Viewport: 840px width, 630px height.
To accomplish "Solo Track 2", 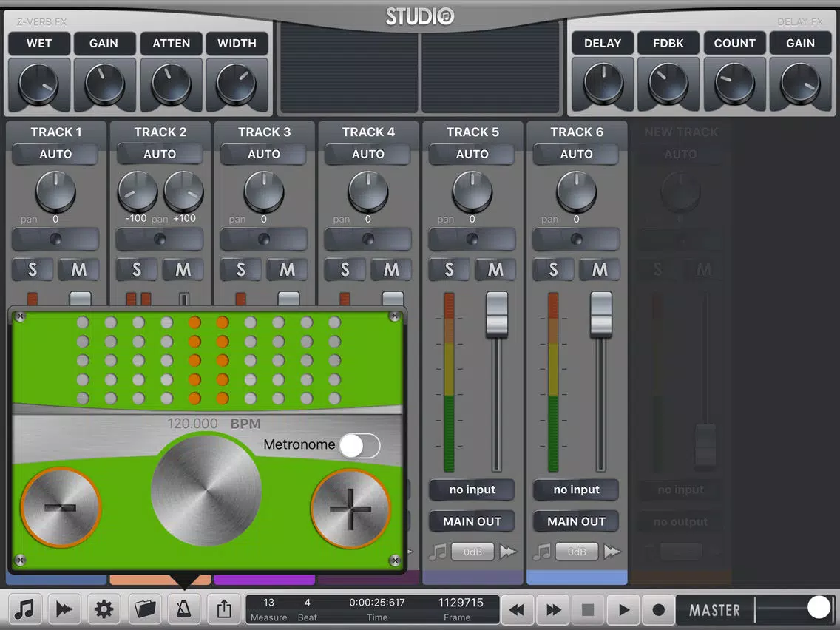I will click(137, 269).
